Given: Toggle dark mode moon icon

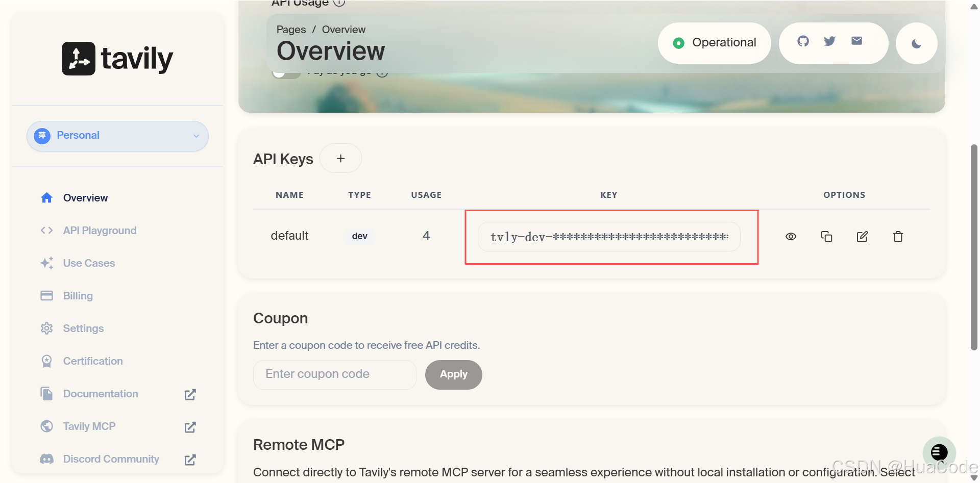Looking at the screenshot, I should pyautogui.click(x=916, y=43).
